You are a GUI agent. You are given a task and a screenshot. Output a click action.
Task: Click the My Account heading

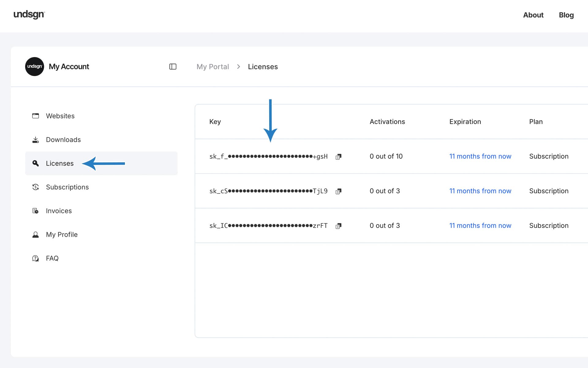(x=69, y=67)
